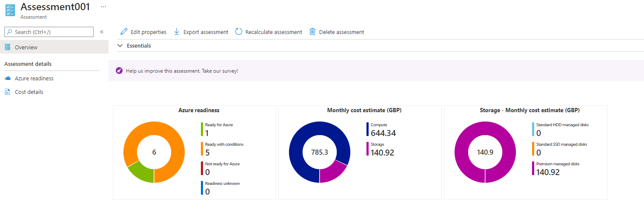
Task: Click the Azure readiness cloud icon
Action: pyautogui.click(x=7, y=79)
